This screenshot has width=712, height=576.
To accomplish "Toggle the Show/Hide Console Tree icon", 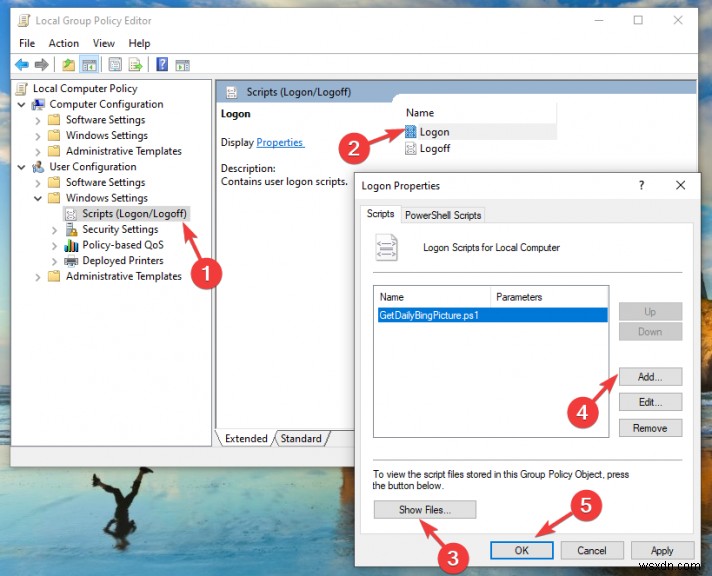I will tap(89, 65).
